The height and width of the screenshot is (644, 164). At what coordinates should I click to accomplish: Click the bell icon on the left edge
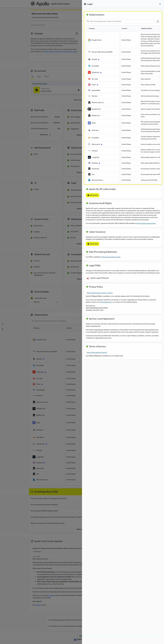click(3, 329)
